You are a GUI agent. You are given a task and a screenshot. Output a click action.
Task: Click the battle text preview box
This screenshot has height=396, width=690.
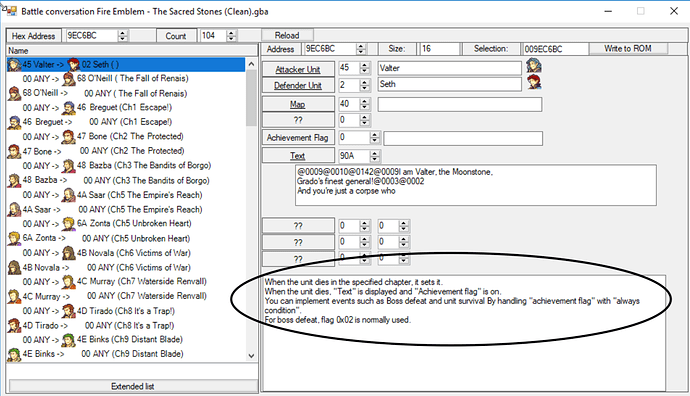coord(476,185)
